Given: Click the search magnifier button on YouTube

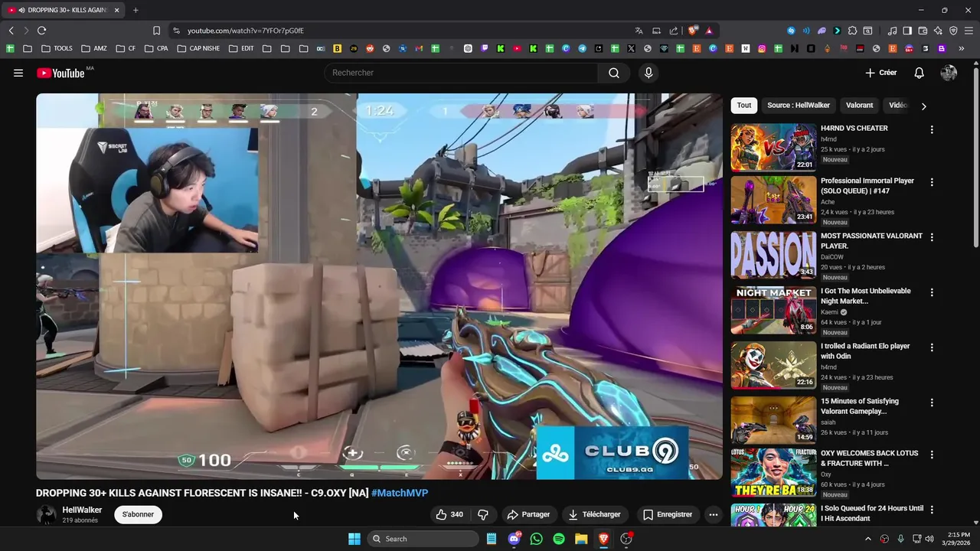Looking at the screenshot, I should click(614, 73).
